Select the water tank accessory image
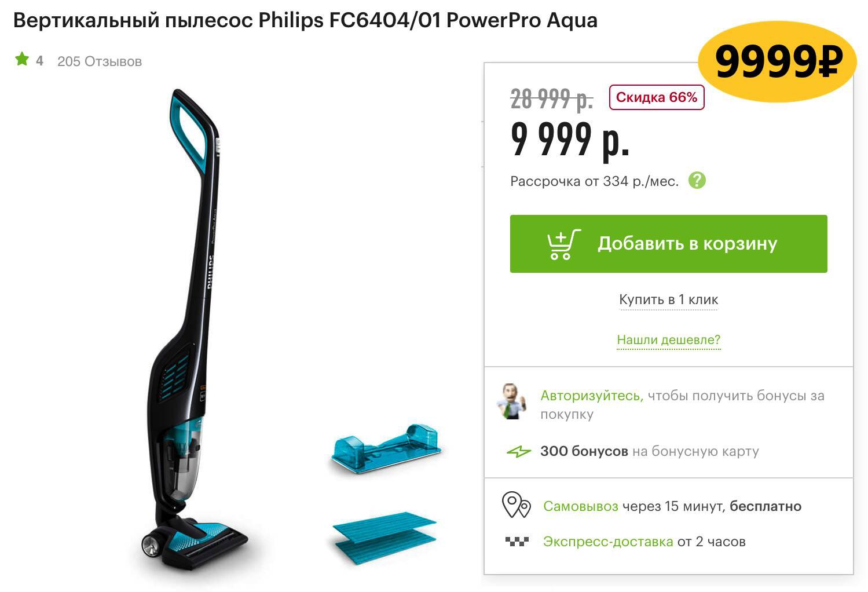 point(386,450)
